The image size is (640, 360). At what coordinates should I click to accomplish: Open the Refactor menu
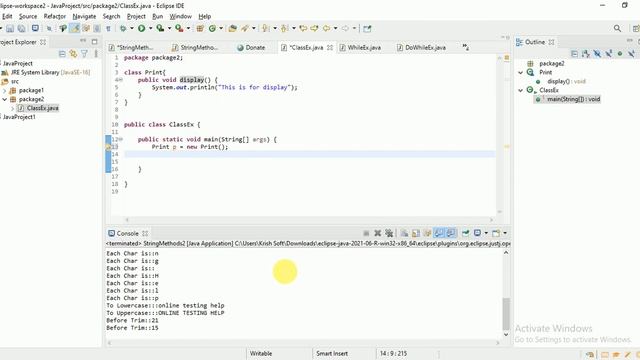tap(55, 16)
